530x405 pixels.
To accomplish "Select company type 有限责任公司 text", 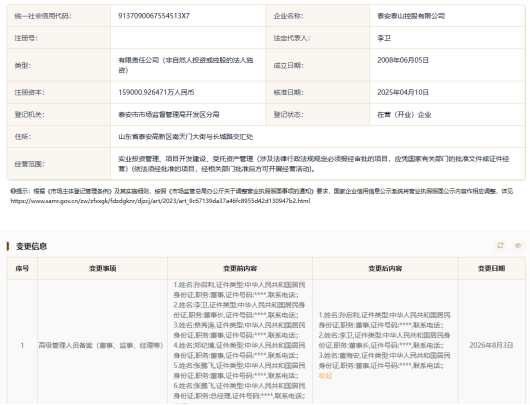I will point(186,65).
